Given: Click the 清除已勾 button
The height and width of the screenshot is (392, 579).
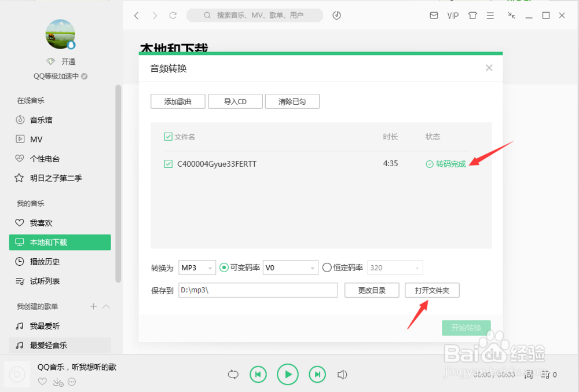Looking at the screenshot, I should pyautogui.click(x=292, y=101).
